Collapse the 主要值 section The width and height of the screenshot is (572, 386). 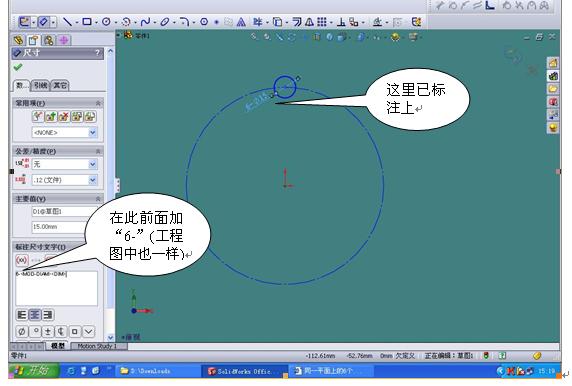[x=98, y=199]
